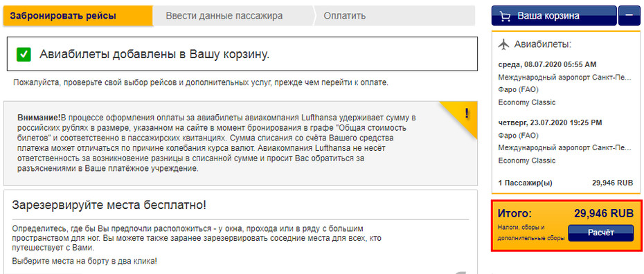644x274 pixels.
Task: Click the 'Итого:' total label
Action: [515, 213]
